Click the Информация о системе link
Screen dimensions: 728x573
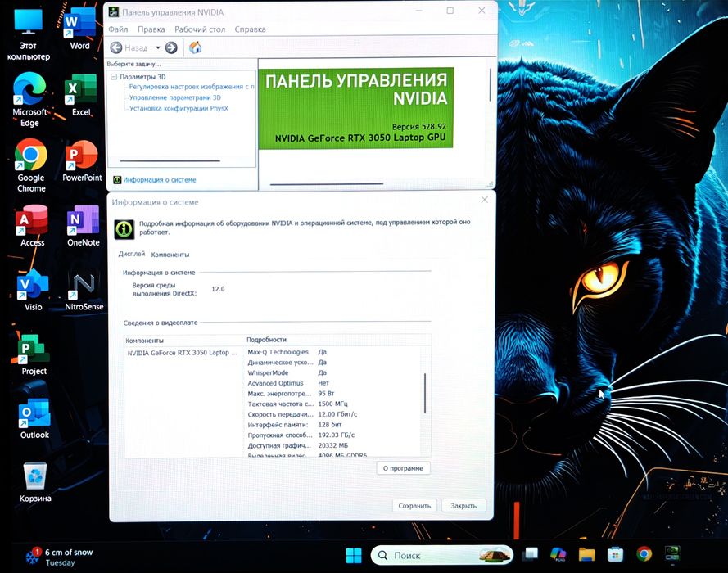tap(159, 179)
